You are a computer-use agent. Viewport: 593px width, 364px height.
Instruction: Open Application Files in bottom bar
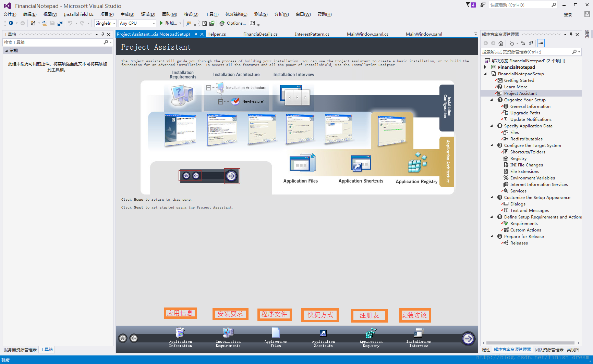[x=276, y=338]
